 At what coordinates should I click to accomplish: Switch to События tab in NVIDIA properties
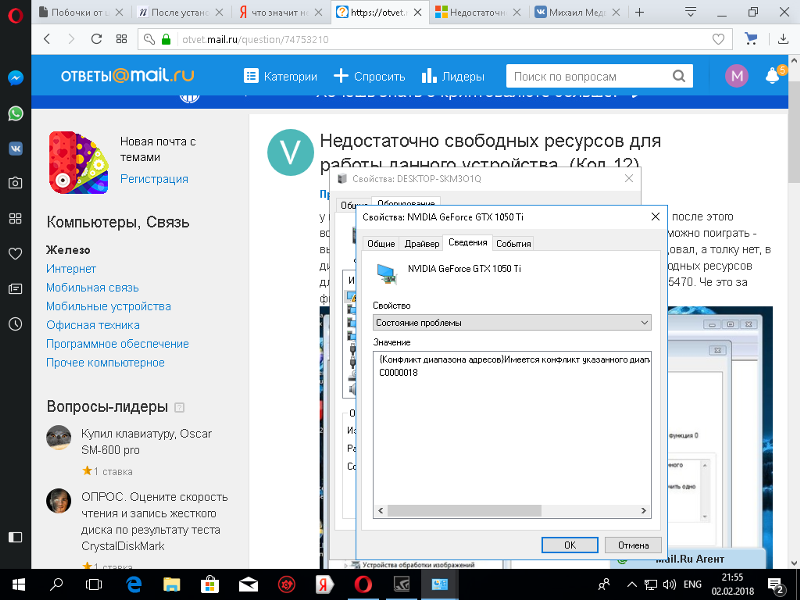pyautogui.click(x=514, y=243)
